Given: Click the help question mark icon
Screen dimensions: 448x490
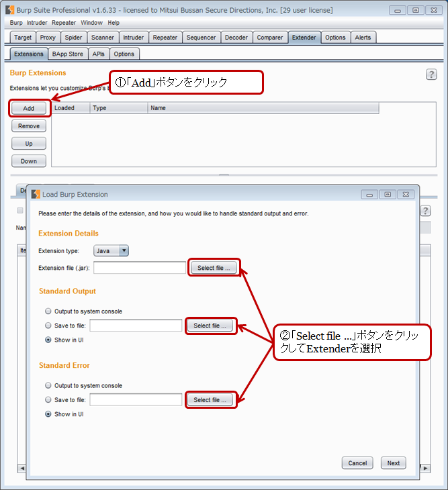Looking at the screenshot, I should [431, 75].
